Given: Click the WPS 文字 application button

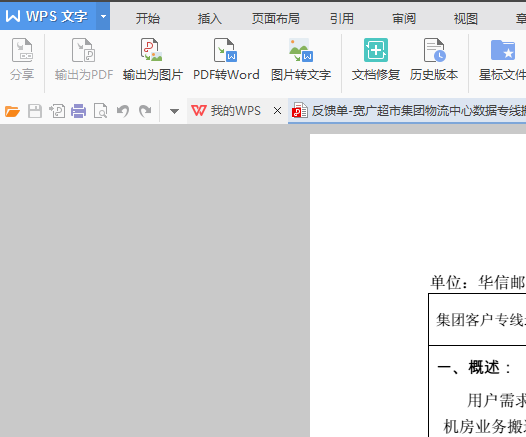Looking at the screenshot, I should 48,16.
